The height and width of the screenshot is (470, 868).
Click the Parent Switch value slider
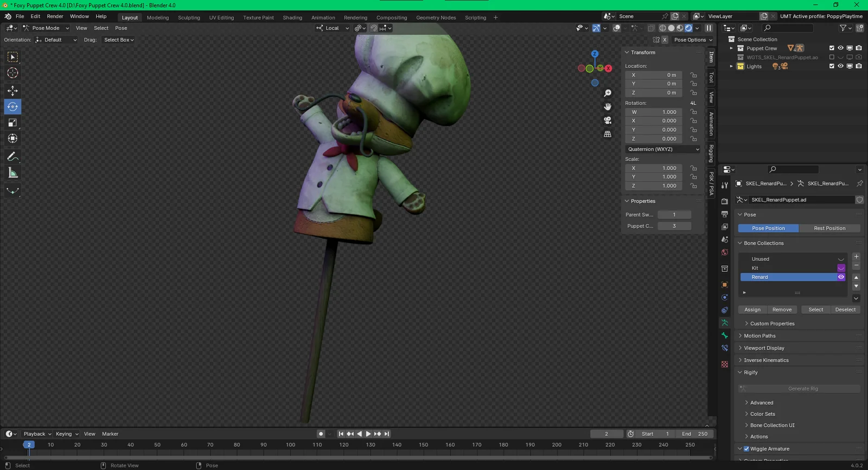click(674, 215)
